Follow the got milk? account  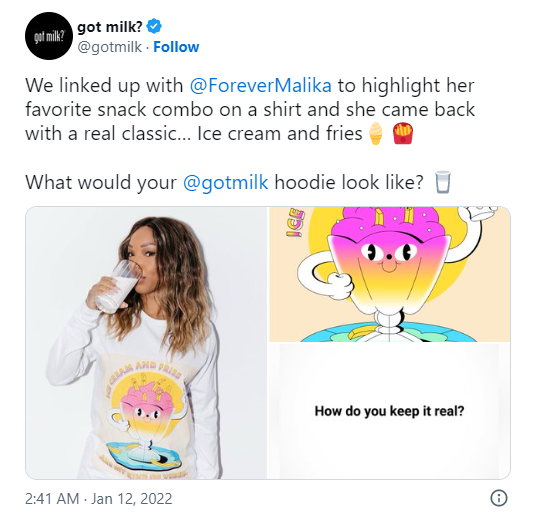pos(176,47)
